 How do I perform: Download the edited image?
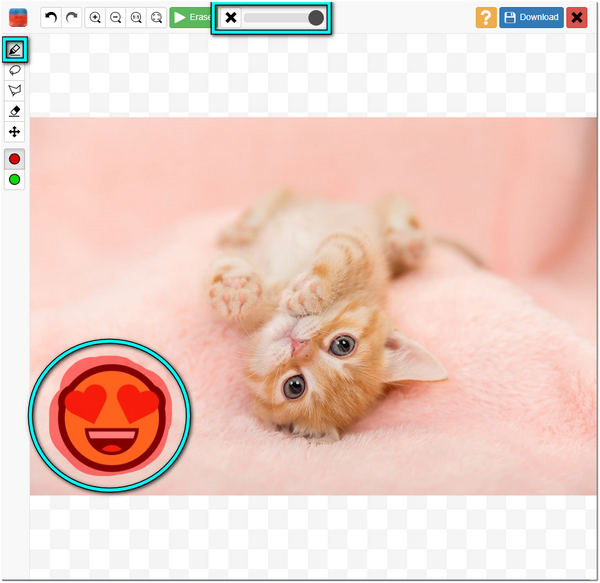click(x=532, y=18)
